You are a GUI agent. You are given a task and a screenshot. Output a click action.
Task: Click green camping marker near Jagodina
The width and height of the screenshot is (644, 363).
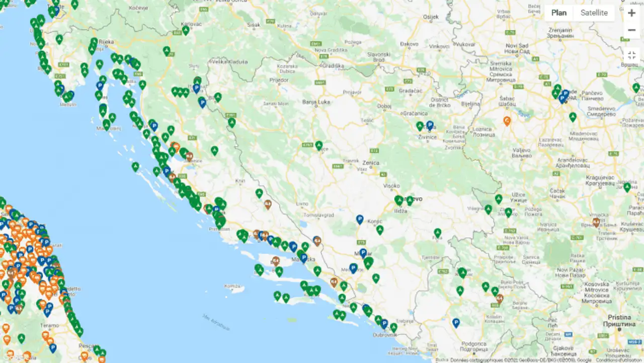pyautogui.click(x=627, y=187)
